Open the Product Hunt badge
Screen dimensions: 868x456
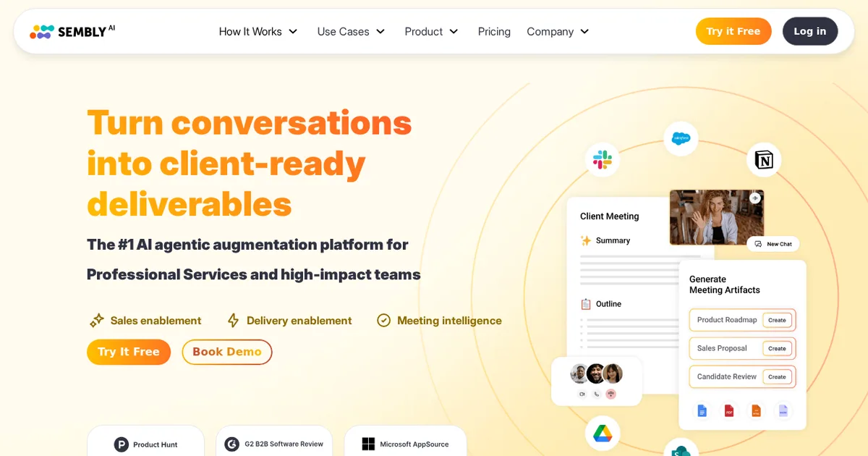point(146,441)
